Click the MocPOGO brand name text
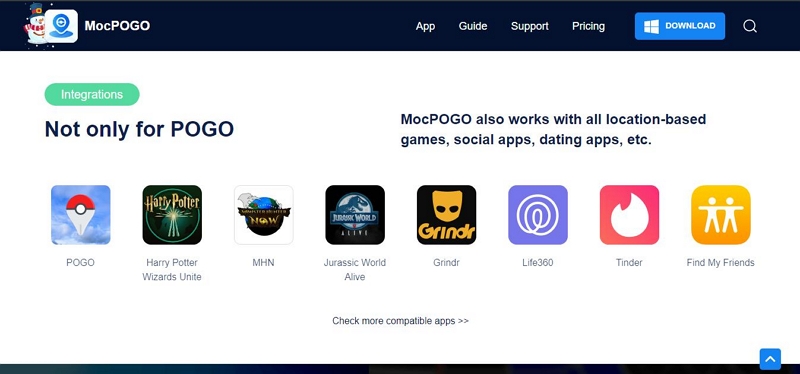 pyautogui.click(x=117, y=26)
